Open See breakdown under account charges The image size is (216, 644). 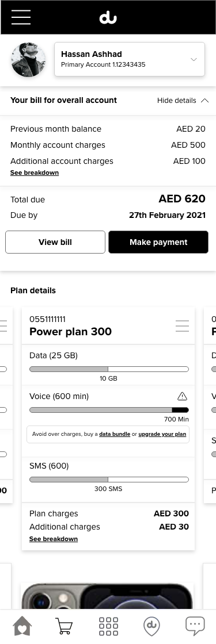(x=35, y=173)
